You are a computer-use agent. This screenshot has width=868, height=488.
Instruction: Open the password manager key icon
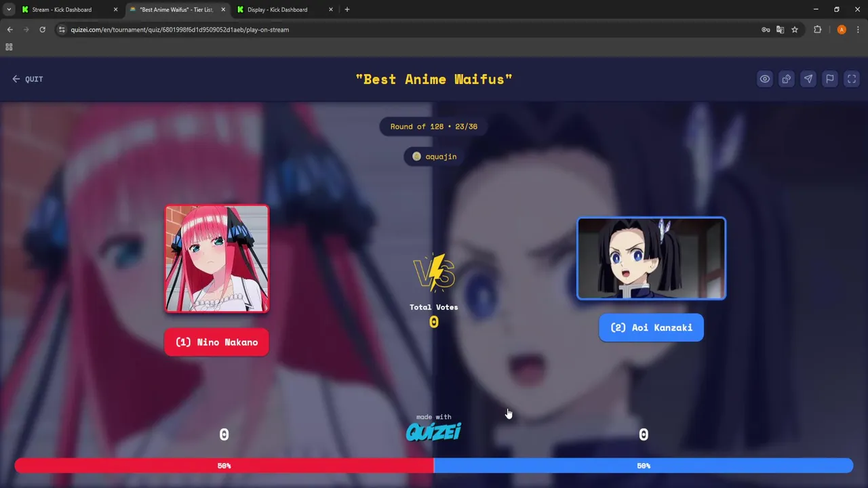(x=766, y=30)
